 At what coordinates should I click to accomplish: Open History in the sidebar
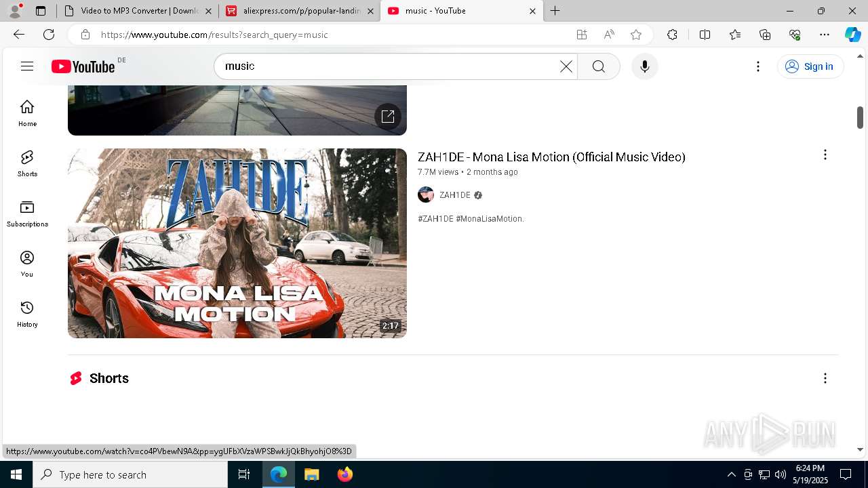click(x=27, y=314)
